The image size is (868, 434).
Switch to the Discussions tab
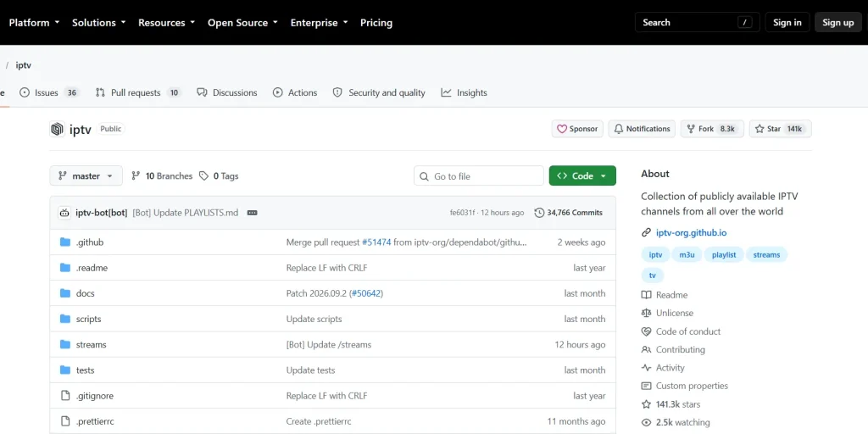(x=227, y=93)
